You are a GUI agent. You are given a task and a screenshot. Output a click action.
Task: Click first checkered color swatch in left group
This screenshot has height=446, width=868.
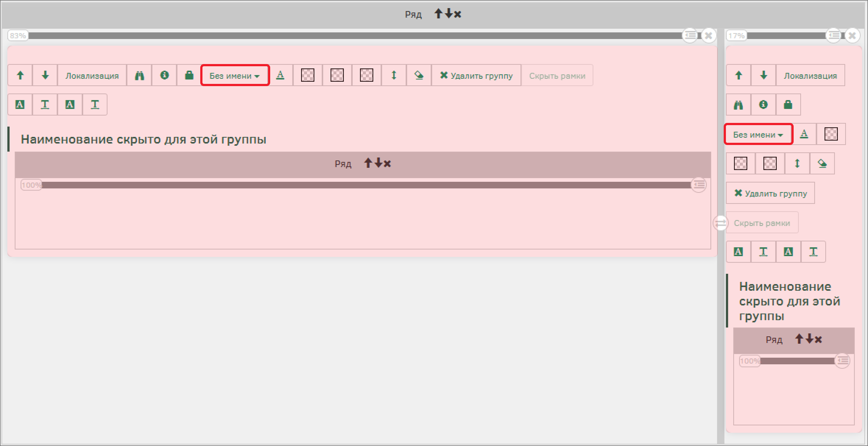click(x=308, y=75)
